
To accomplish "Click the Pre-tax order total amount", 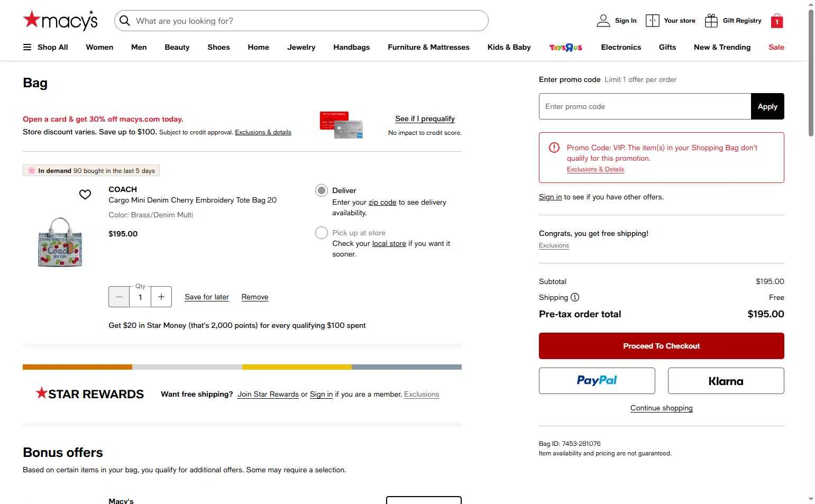I will tap(766, 314).
